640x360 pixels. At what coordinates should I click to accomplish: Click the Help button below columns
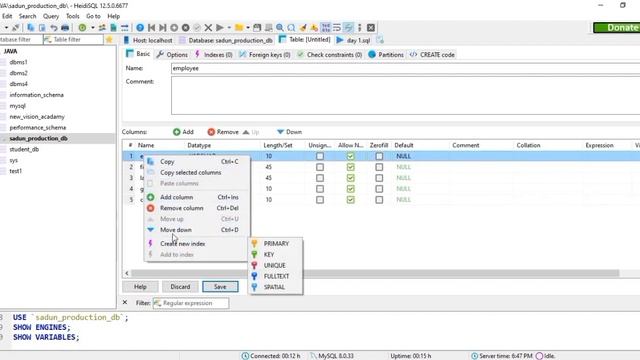click(140, 287)
